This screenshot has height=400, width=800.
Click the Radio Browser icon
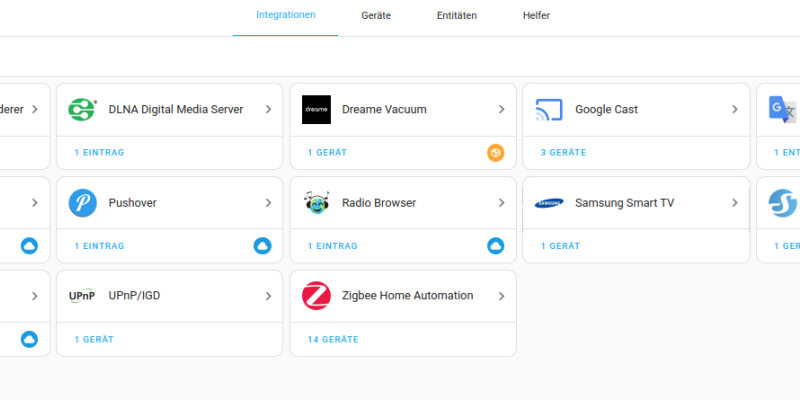tap(316, 203)
